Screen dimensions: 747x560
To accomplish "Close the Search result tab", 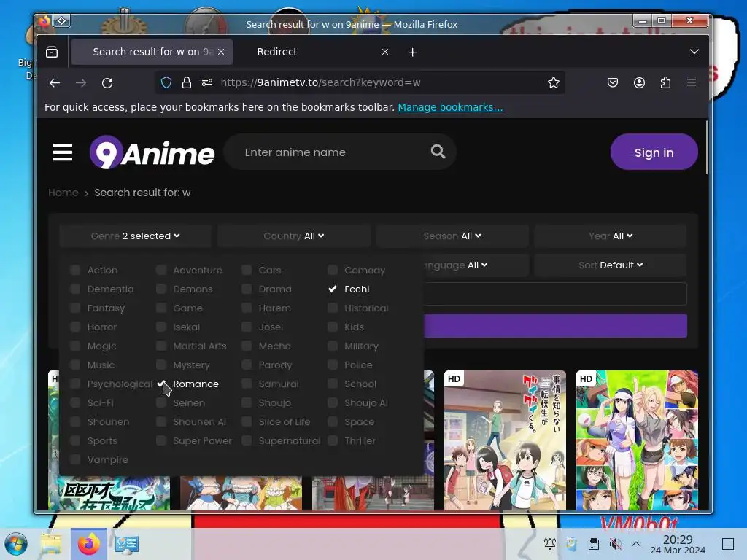I will 221,52.
